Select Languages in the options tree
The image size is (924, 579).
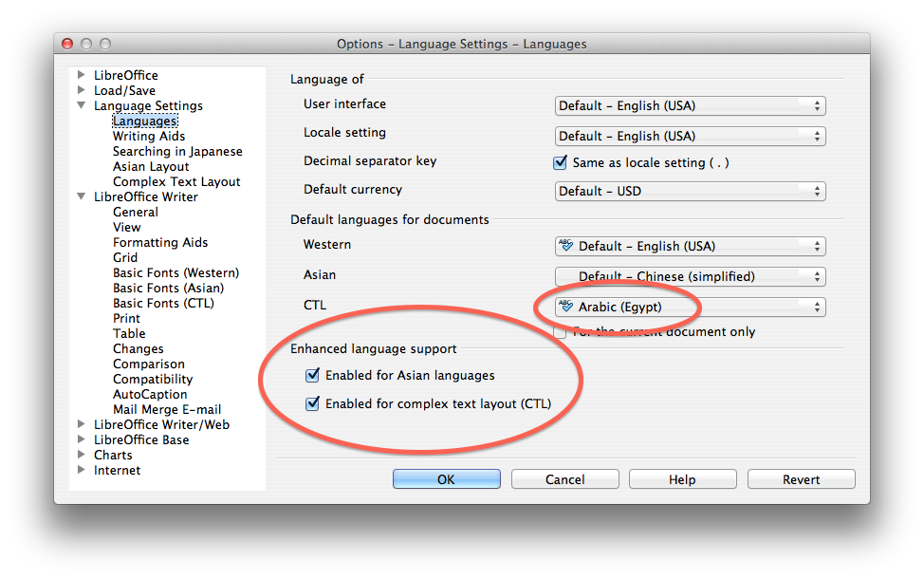(145, 121)
